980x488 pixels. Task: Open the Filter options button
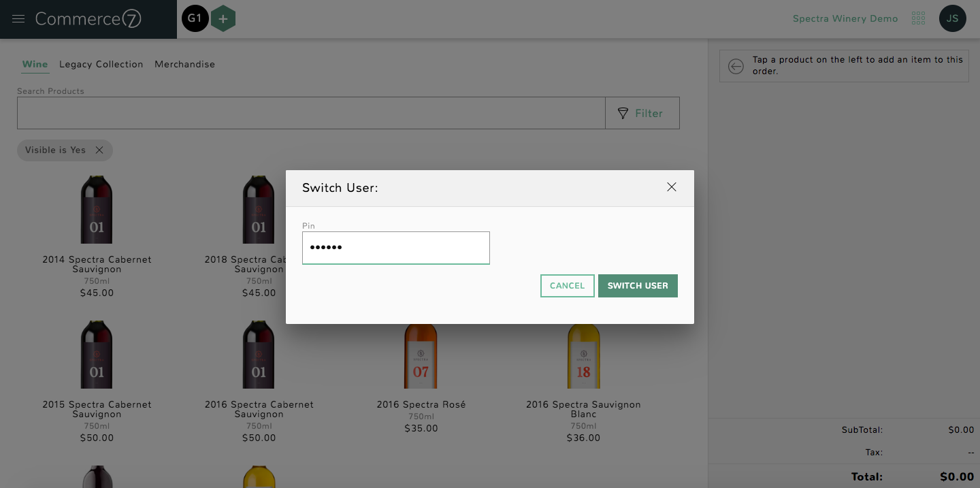pos(642,113)
